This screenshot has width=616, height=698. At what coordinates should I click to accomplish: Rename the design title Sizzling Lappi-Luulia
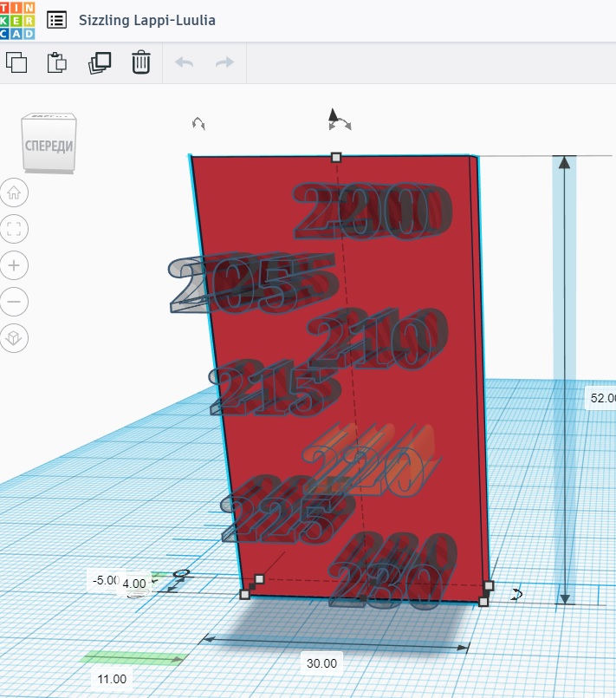(147, 20)
